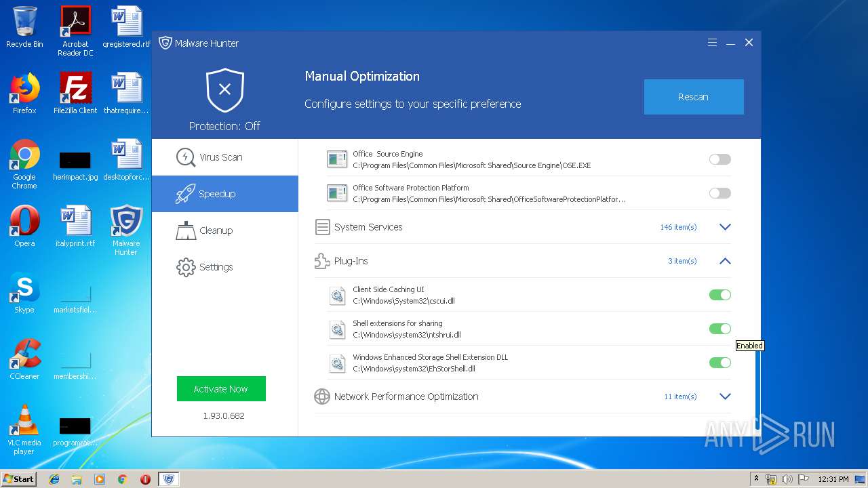Open Acrobat Reader DC desktop shortcut
This screenshot has height=488, width=868.
point(75,31)
